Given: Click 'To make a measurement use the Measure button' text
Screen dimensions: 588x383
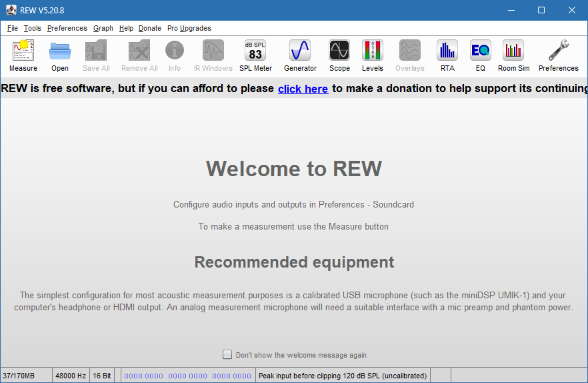Looking at the screenshot, I should point(293,227).
